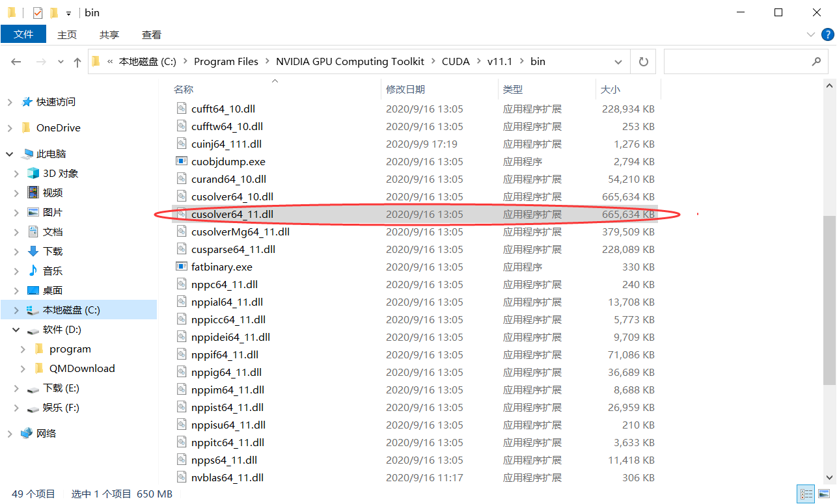Switch to large icons view using the status bar icon
Image resolution: width=837 pixels, height=504 pixels.
click(825, 493)
